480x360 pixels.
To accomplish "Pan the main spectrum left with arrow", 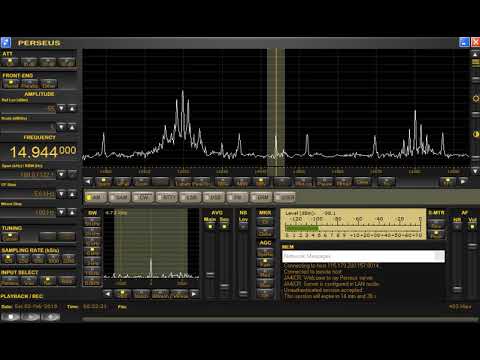I will pos(88,181).
